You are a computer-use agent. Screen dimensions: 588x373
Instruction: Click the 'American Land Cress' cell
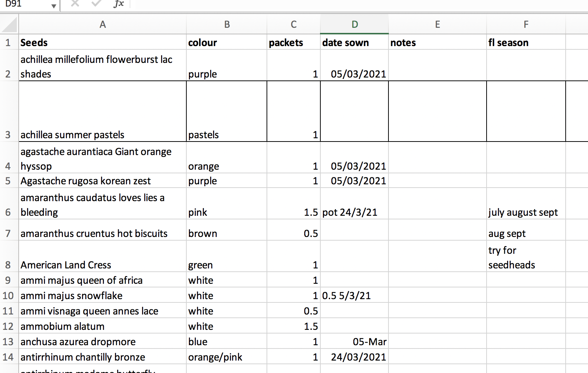click(x=103, y=265)
